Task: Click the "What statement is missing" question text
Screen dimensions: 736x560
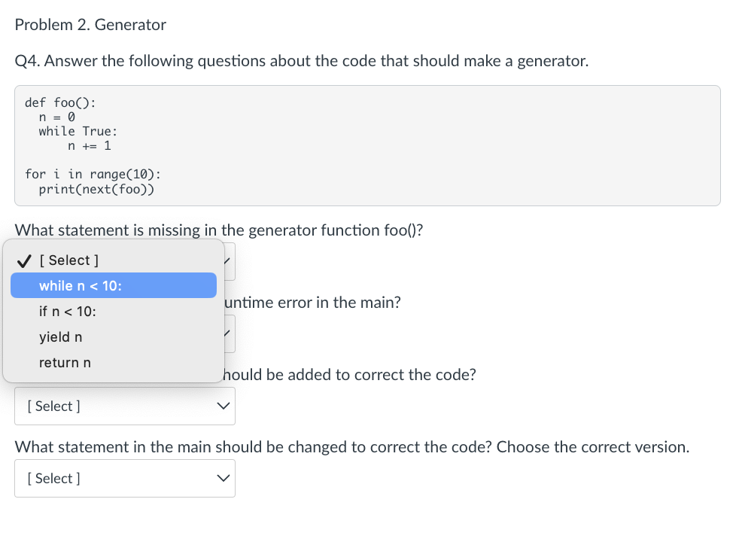Action: point(219,230)
